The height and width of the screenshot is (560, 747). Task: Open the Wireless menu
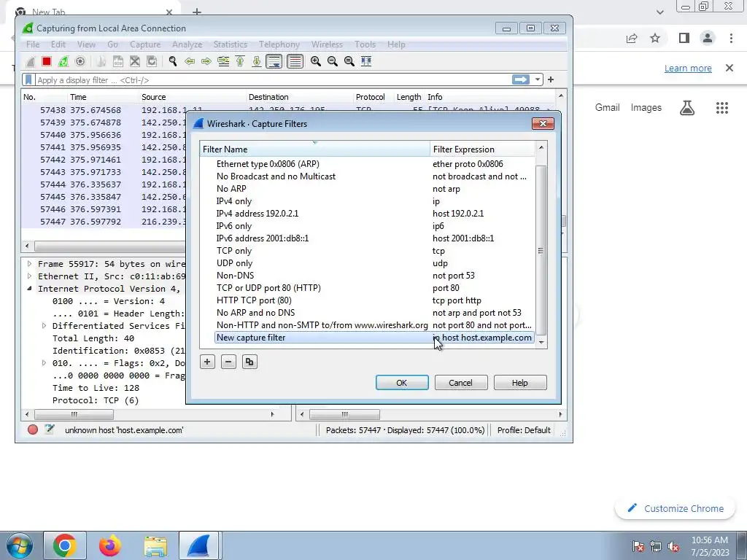tap(327, 44)
